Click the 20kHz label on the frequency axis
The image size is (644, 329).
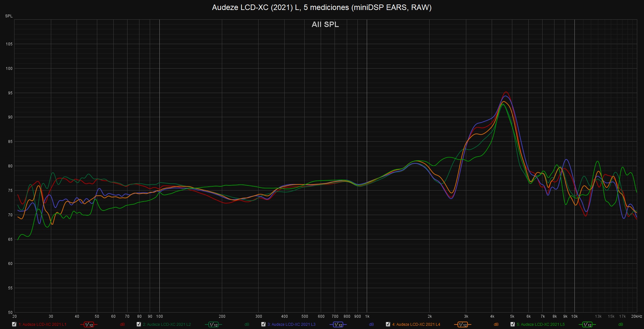click(636, 316)
